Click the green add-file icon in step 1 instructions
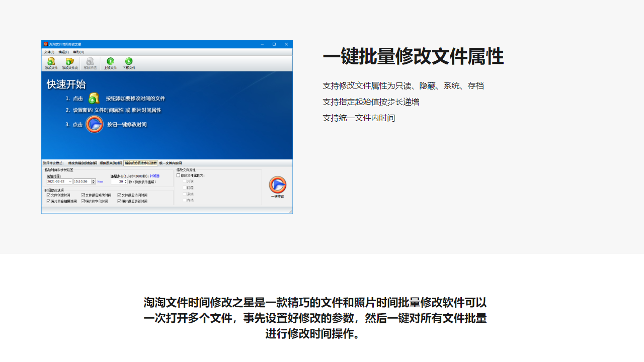The image size is (644, 362). pyautogui.click(x=94, y=98)
